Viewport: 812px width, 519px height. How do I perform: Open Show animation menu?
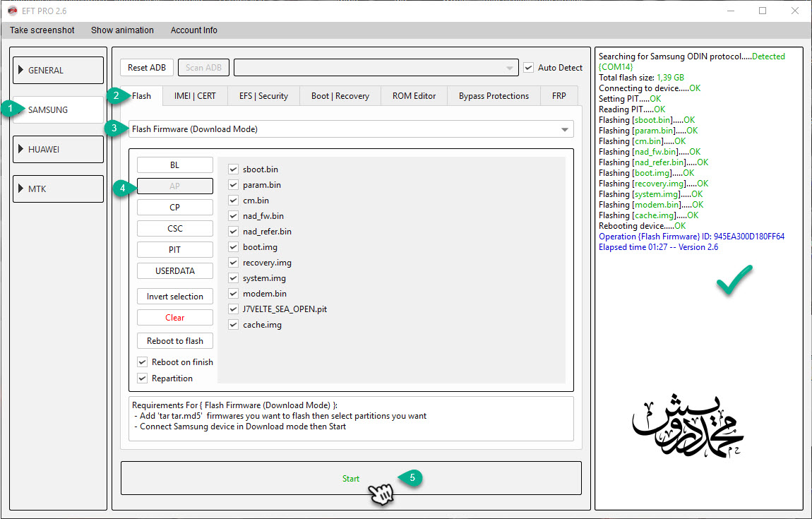click(x=122, y=30)
